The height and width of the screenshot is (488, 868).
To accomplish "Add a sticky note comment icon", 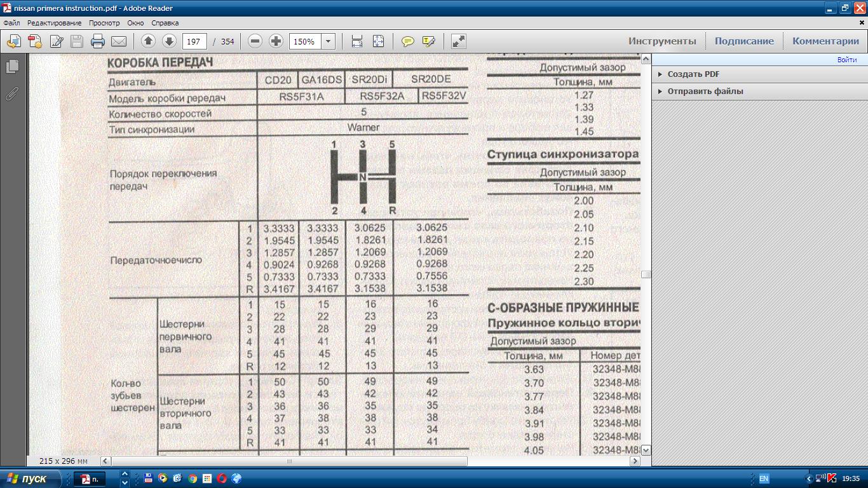I will point(408,41).
